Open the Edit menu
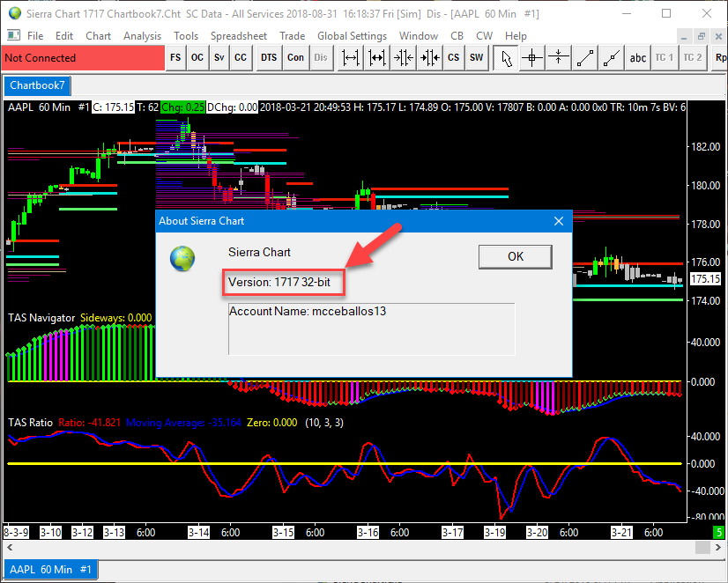 64,36
